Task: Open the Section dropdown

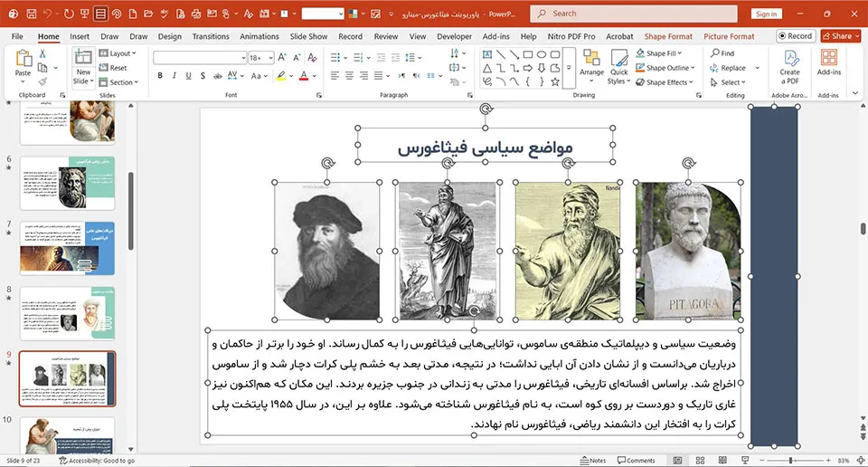Action: 118,82
